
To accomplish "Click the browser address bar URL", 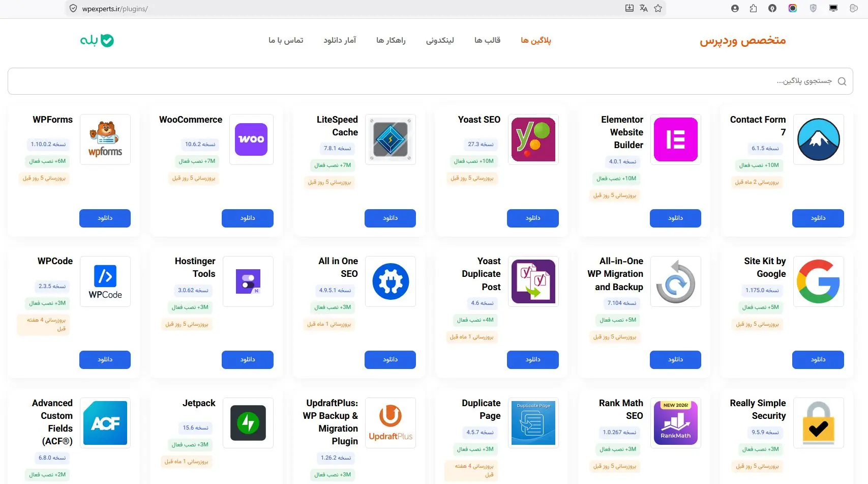I will 115,9.
